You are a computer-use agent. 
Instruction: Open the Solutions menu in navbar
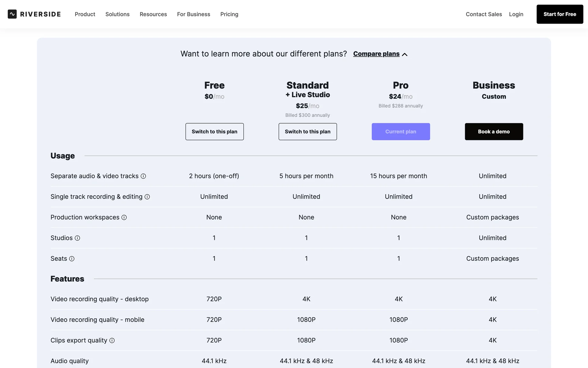pos(117,14)
